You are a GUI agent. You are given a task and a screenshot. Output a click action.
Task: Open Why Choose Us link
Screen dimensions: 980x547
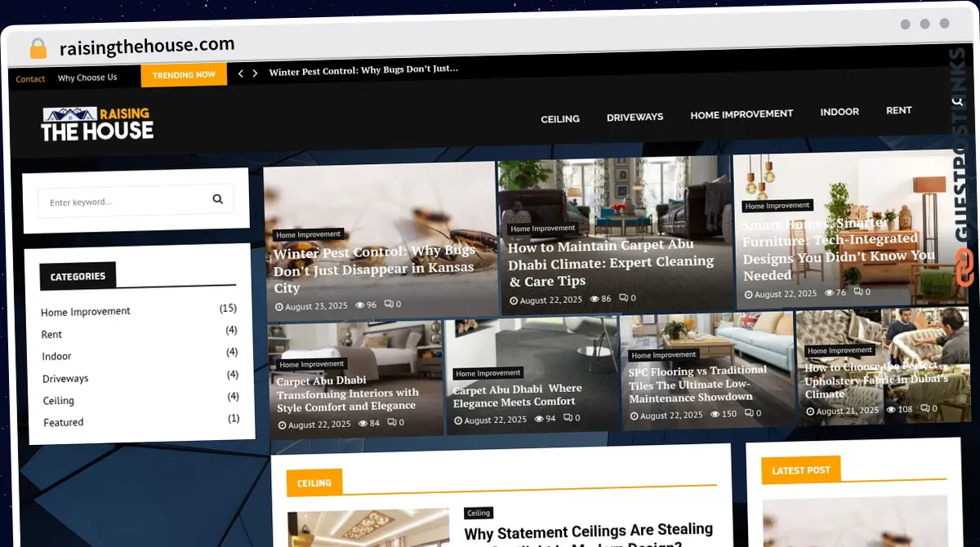click(87, 78)
